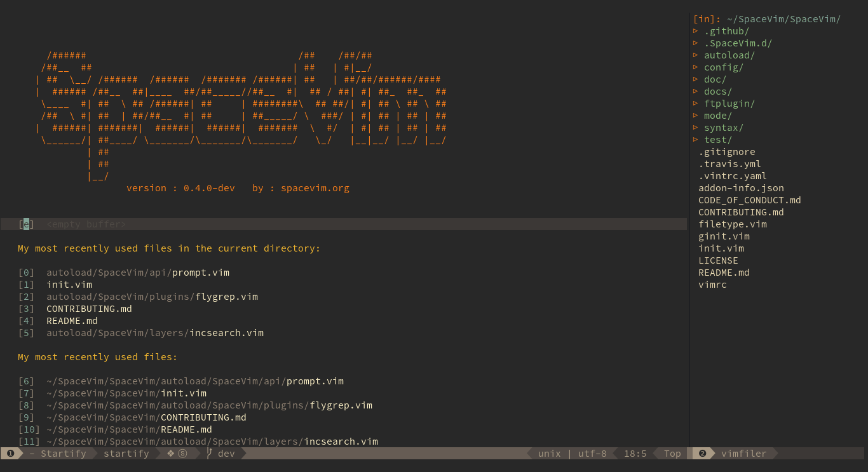
Task: Click window number 2 icon in statusline
Action: [x=702, y=454]
